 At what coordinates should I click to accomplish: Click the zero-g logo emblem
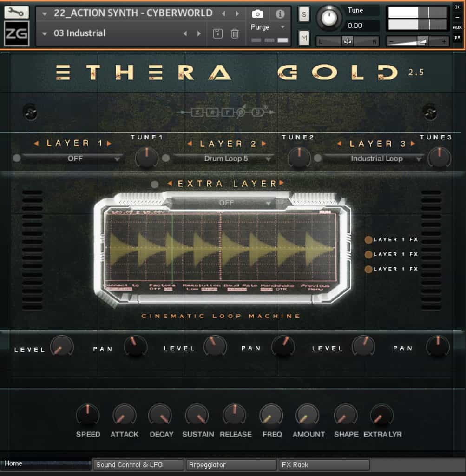[x=227, y=112]
